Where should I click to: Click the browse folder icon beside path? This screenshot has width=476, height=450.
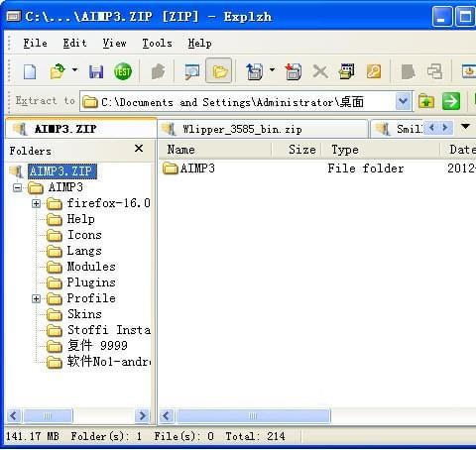(x=426, y=101)
